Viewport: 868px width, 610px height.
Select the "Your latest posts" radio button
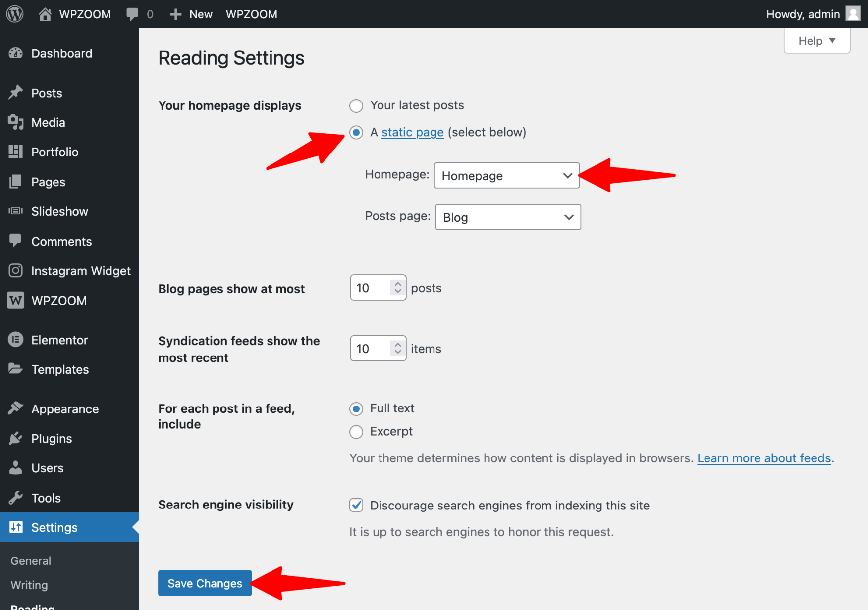pyautogui.click(x=356, y=106)
